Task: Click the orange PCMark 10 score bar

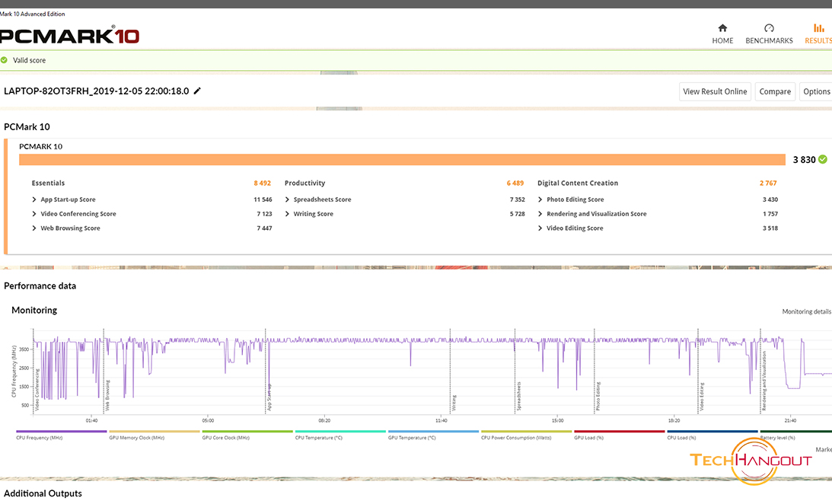Action: tap(402, 160)
